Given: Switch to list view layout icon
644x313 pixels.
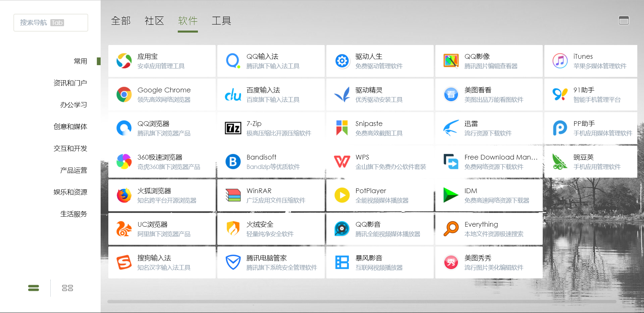Looking at the screenshot, I should click(34, 288).
